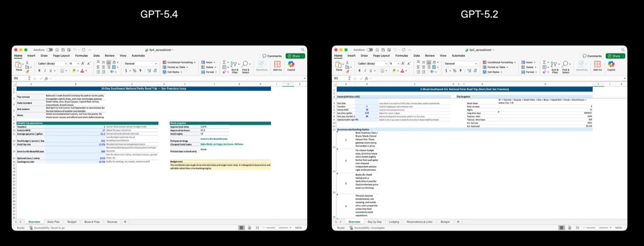Click the Comments button in the left window
The image size is (644, 246).
(273, 56)
